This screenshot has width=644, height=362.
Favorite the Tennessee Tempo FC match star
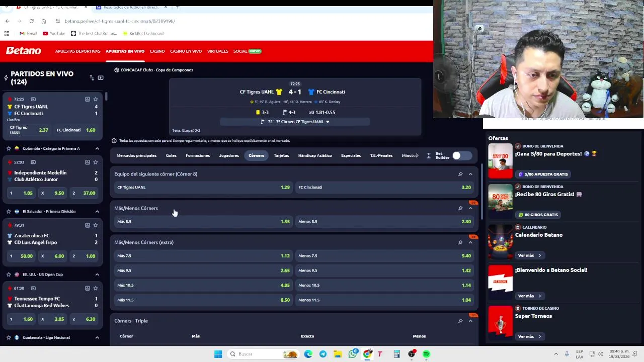(96, 288)
